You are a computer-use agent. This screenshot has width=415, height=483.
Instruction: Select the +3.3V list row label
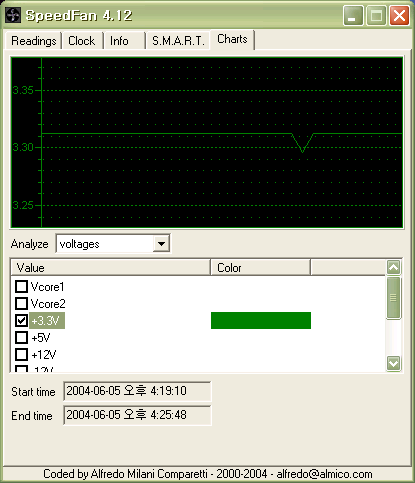pos(47,321)
